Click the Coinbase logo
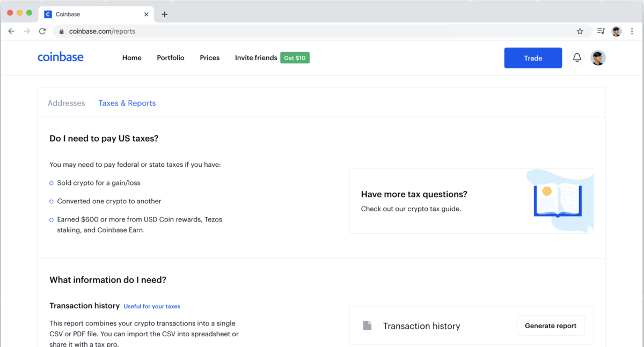 (60, 57)
